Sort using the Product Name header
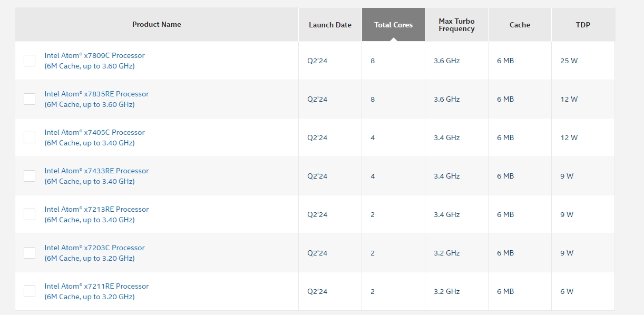Image resolution: width=644 pixels, height=315 pixels. coord(157,24)
